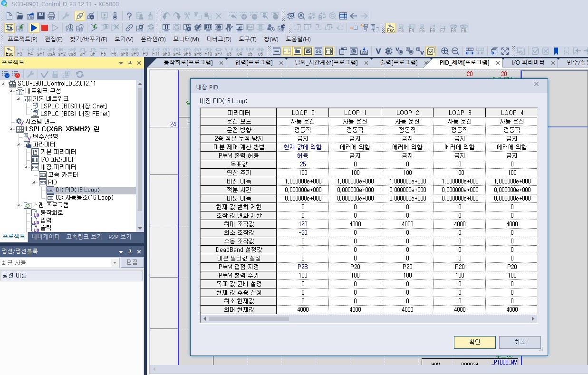Click the question mark help icon
Image resolution: width=588 pixels, height=375 pixels.
click(129, 16)
